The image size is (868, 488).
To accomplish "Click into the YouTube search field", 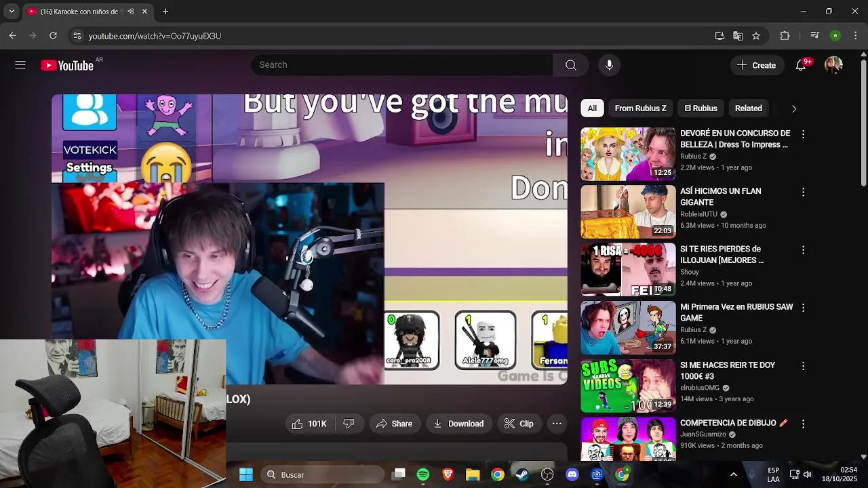I will [402, 65].
